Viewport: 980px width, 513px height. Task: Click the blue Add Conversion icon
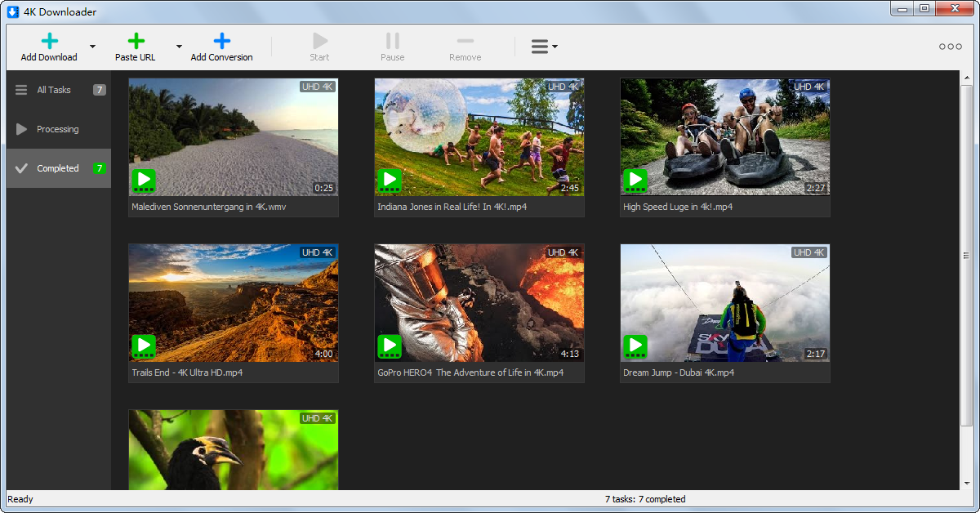click(x=221, y=41)
